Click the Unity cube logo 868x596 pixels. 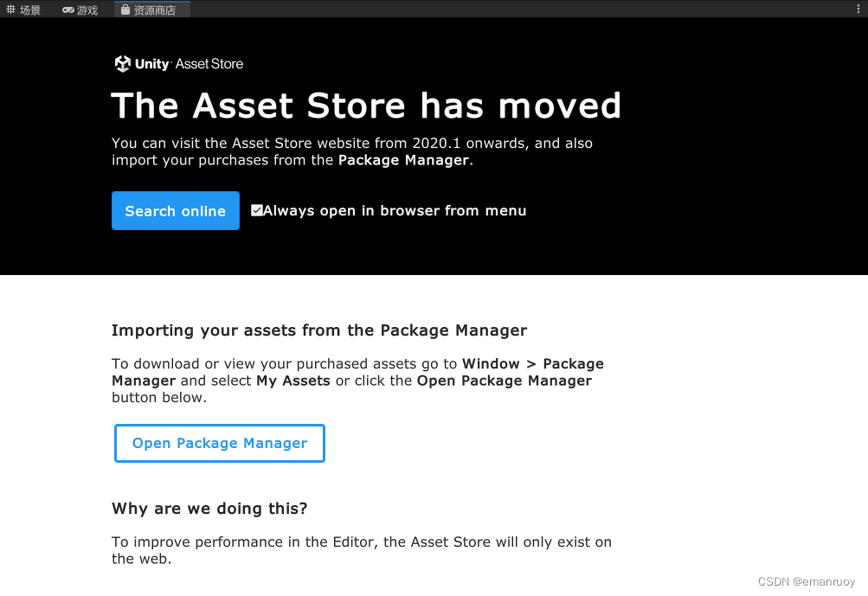pos(123,64)
